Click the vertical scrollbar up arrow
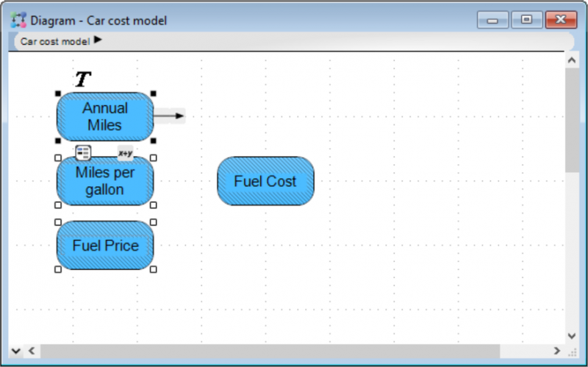Image resolution: width=588 pixels, height=367 pixels. click(x=572, y=60)
